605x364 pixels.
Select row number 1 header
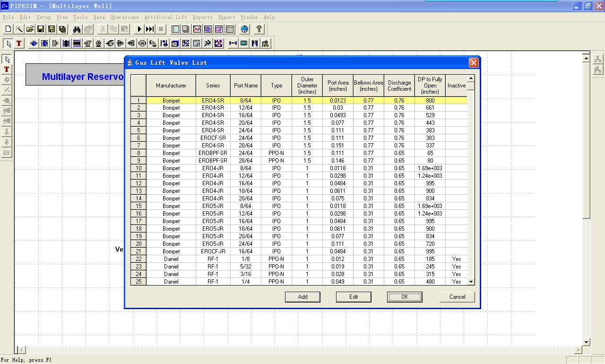click(x=138, y=100)
